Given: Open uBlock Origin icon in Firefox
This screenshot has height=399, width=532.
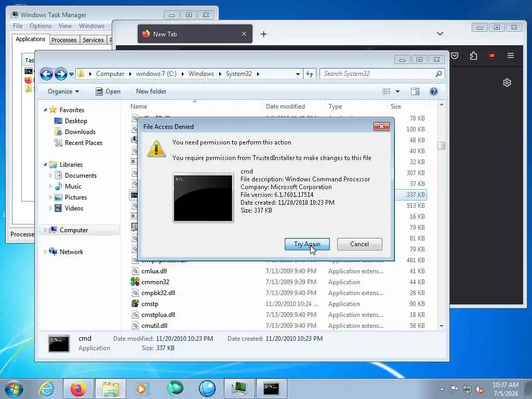Looking at the screenshot, I should point(492,56).
